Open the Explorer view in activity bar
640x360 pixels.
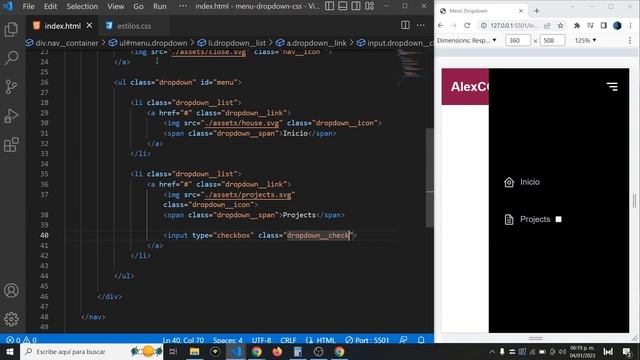coord(11,29)
